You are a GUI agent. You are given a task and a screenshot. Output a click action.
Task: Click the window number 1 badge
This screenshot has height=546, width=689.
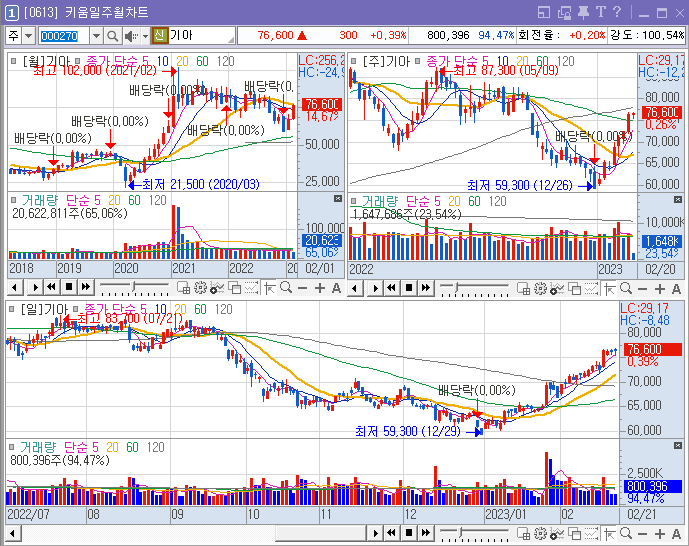click(x=12, y=13)
